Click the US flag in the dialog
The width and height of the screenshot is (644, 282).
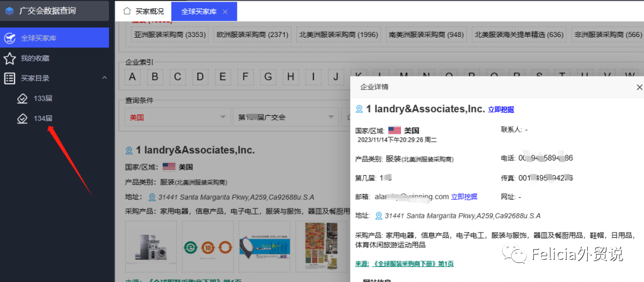(x=394, y=131)
